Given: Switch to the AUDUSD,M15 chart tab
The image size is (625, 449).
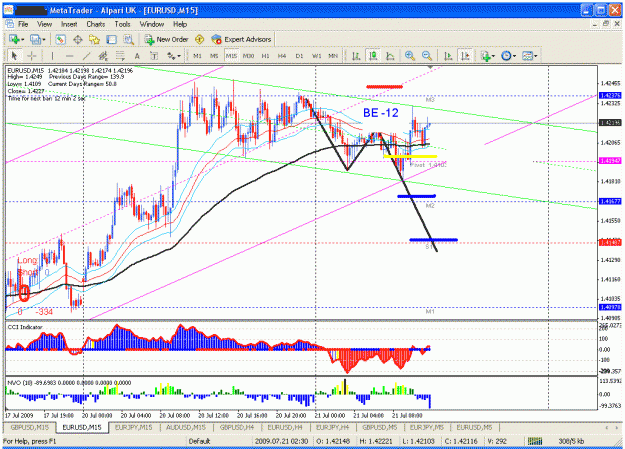Looking at the screenshot, I should pos(186,427).
